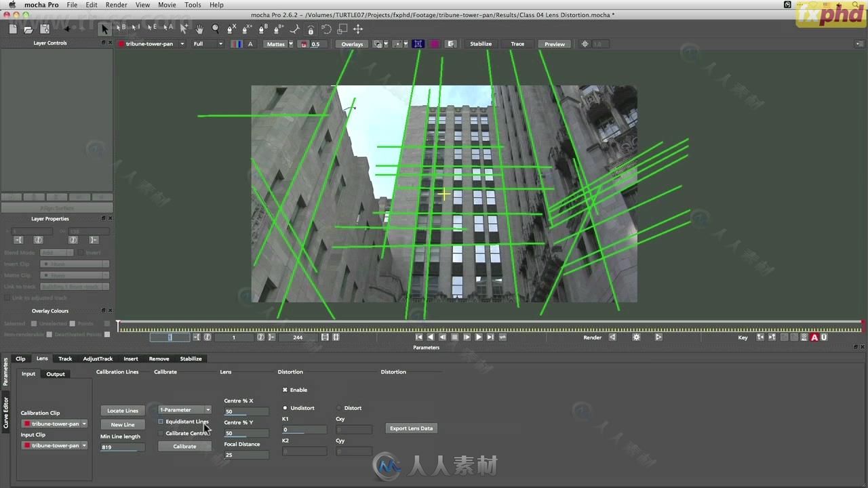Image resolution: width=868 pixels, height=488 pixels.
Task: Play the clip forward
Action: pos(479,337)
